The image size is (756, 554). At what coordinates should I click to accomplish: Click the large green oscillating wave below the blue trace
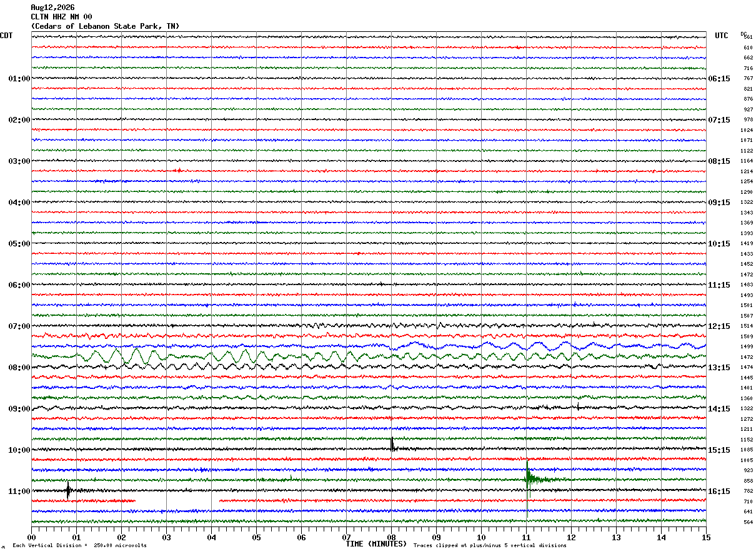pyautogui.click(x=369, y=357)
